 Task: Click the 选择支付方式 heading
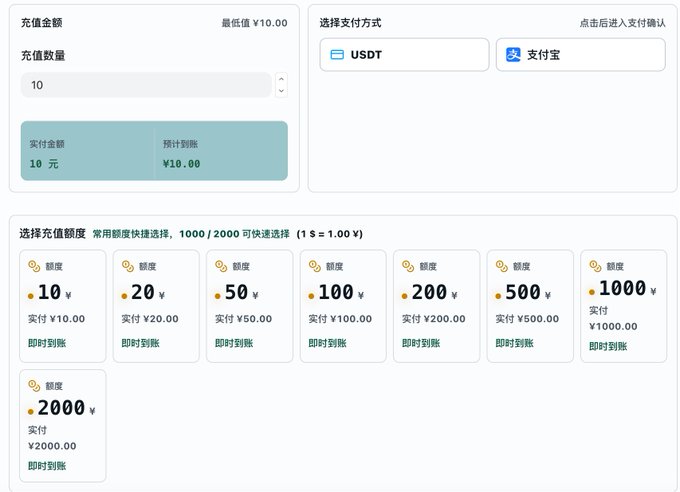[350, 23]
